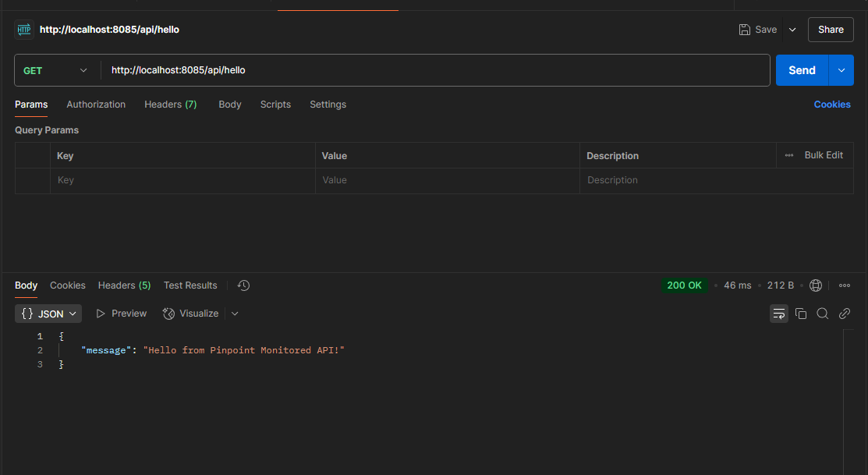Click Bulk Edit for query params

pos(824,155)
